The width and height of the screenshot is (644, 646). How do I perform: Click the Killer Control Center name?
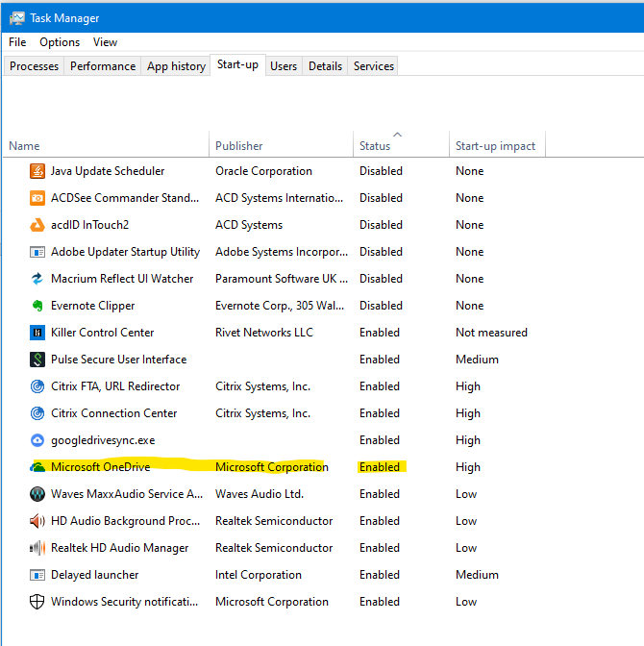tap(102, 333)
